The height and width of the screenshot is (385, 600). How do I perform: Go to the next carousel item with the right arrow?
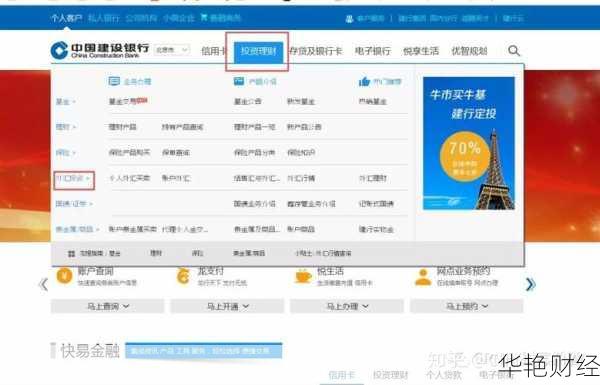point(530,284)
